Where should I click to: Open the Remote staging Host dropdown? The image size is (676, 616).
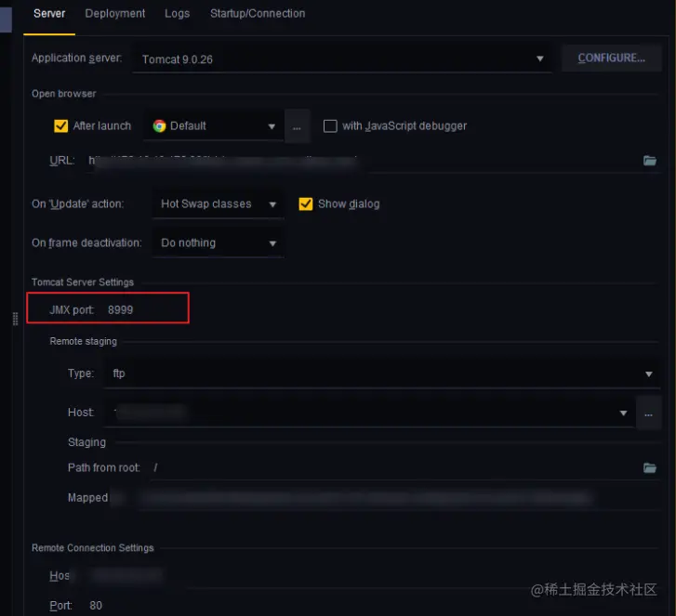tap(369, 413)
